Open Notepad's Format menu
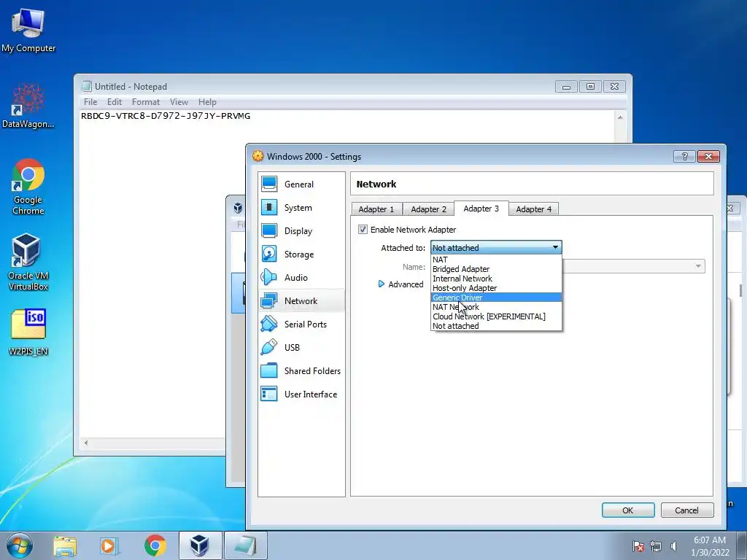747x560 pixels. 146,102
